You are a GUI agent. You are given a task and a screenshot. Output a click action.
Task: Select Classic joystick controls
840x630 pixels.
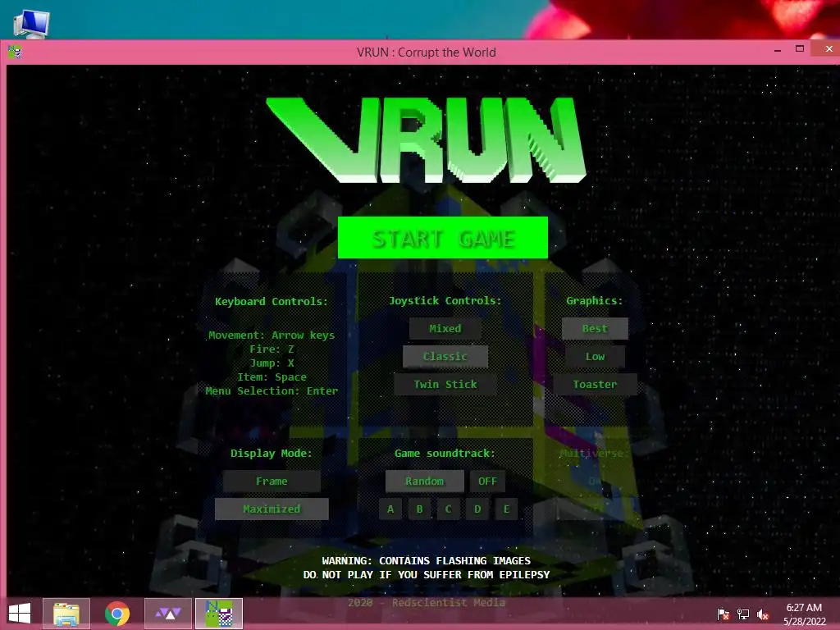click(x=445, y=356)
